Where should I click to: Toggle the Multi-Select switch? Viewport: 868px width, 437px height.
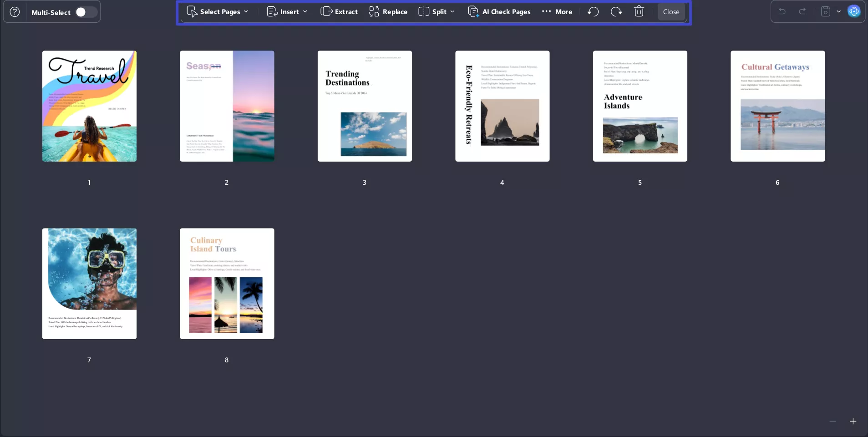[86, 12]
